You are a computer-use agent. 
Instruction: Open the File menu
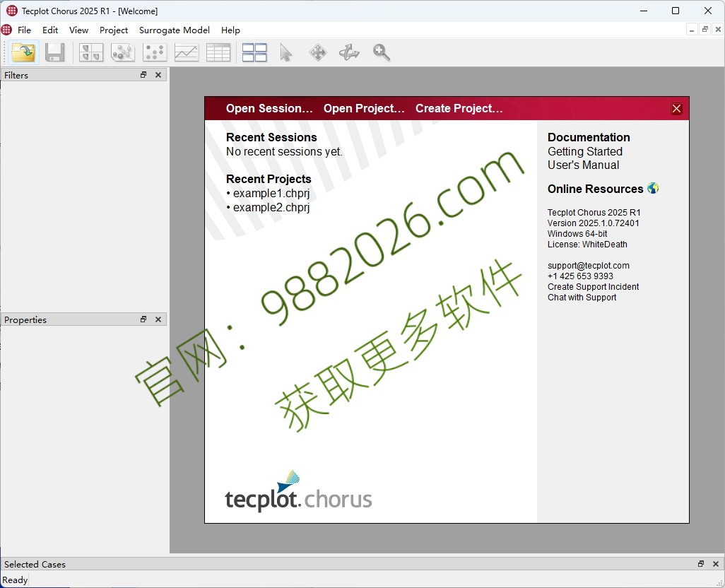coord(24,30)
